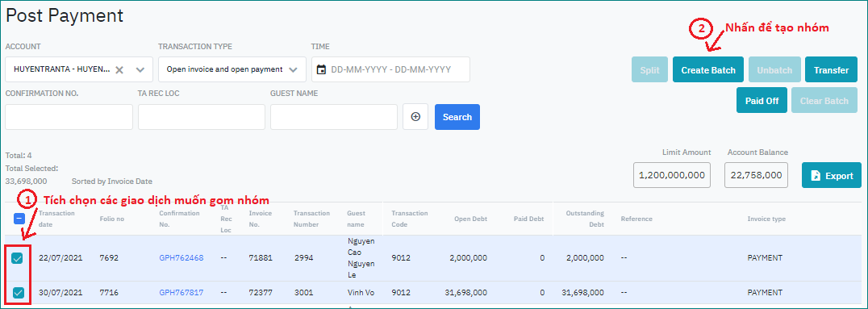This screenshot has height=309, width=868.
Task: Clear the selected HUYENTRANTA account with X icon
Action: (x=119, y=69)
